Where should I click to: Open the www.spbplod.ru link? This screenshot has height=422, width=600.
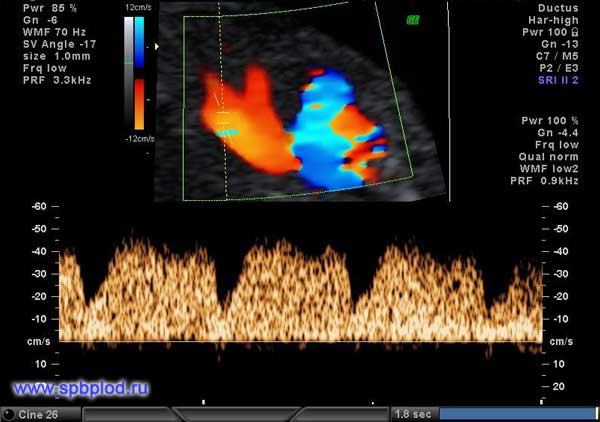click(80, 388)
